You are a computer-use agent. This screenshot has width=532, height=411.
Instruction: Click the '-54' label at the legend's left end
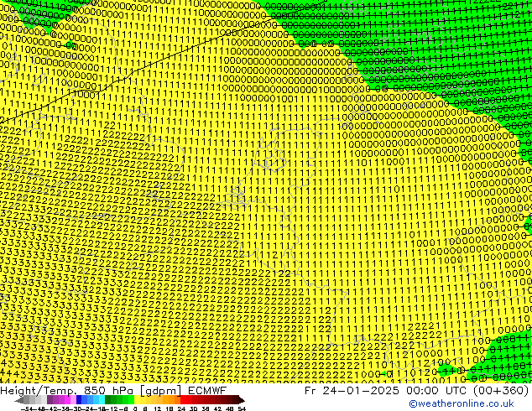click(27, 408)
